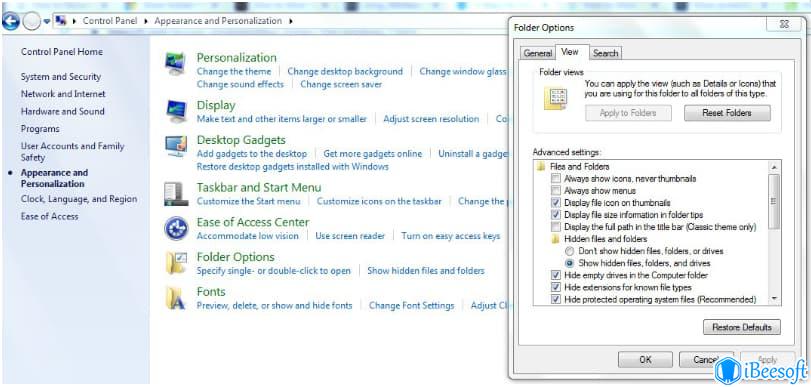The width and height of the screenshot is (811, 387).
Task: Open Ease of Access in sidebar
Action: click(x=50, y=216)
